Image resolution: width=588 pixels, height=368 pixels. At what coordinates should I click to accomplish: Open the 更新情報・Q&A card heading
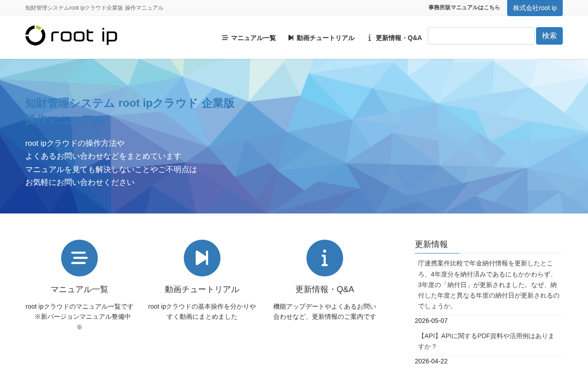(325, 289)
